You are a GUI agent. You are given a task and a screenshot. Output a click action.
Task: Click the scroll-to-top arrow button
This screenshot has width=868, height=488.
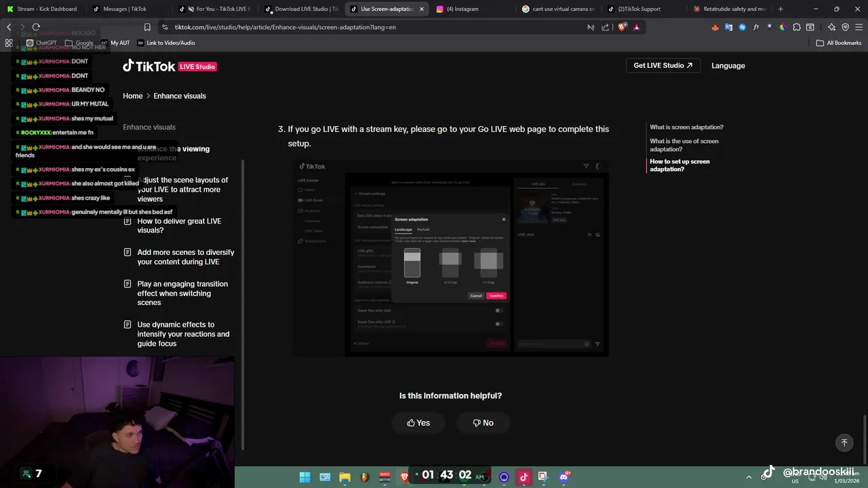844,443
